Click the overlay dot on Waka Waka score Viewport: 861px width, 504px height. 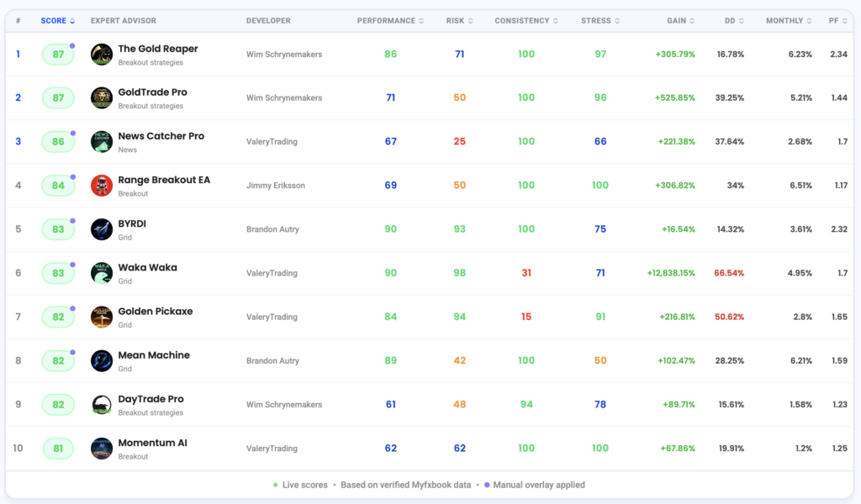(72, 265)
